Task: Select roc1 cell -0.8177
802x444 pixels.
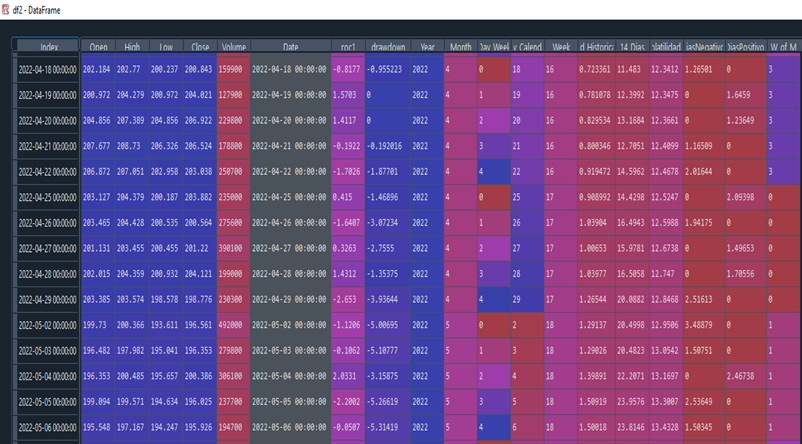Action: (348, 70)
